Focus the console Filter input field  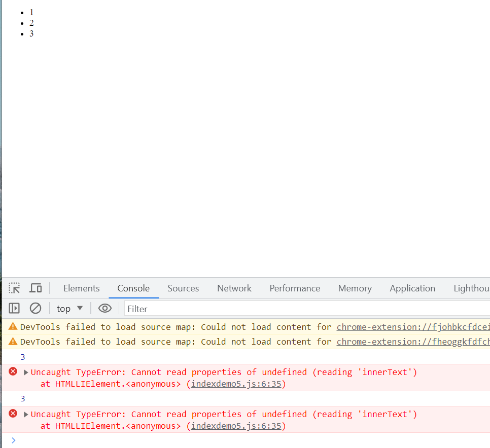307,309
